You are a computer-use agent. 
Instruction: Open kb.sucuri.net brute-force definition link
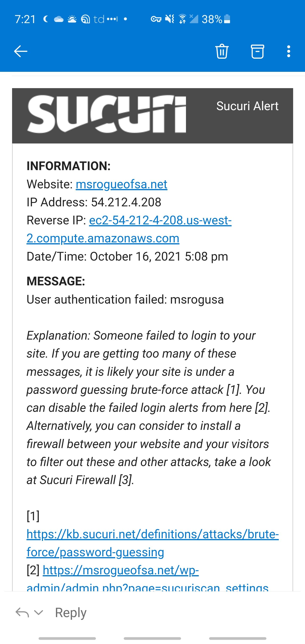[x=152, y=534]
